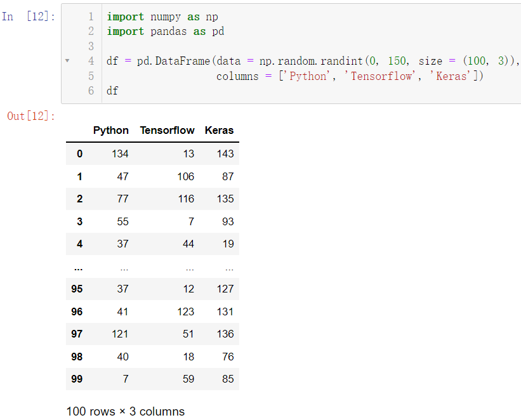
Task: Click the '100 rows × 3 columns' summary
Action: 126,411
